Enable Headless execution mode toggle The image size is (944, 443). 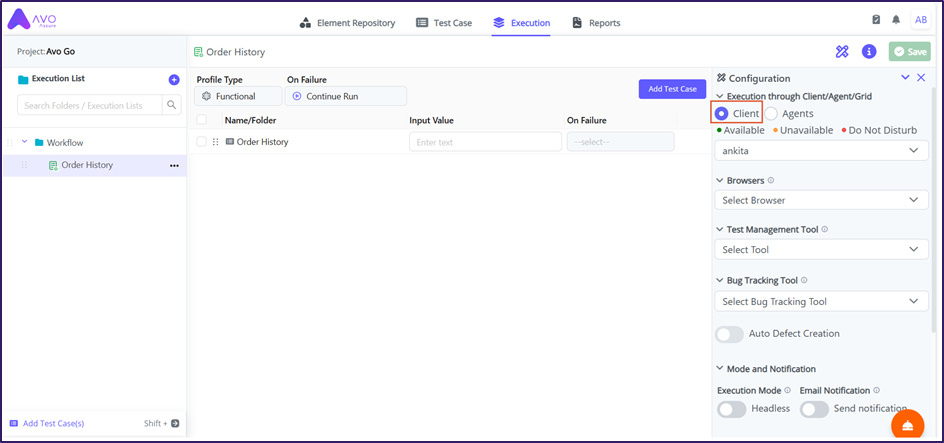(732, 409)
